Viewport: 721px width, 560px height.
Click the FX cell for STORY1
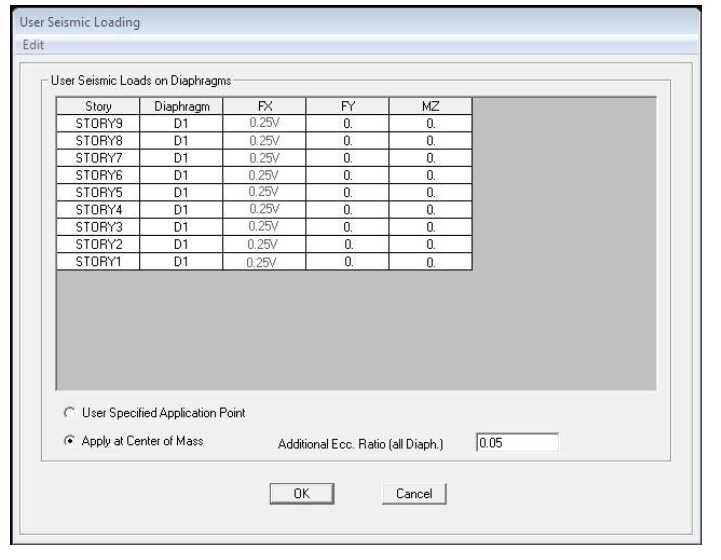(x=264, y=262)
